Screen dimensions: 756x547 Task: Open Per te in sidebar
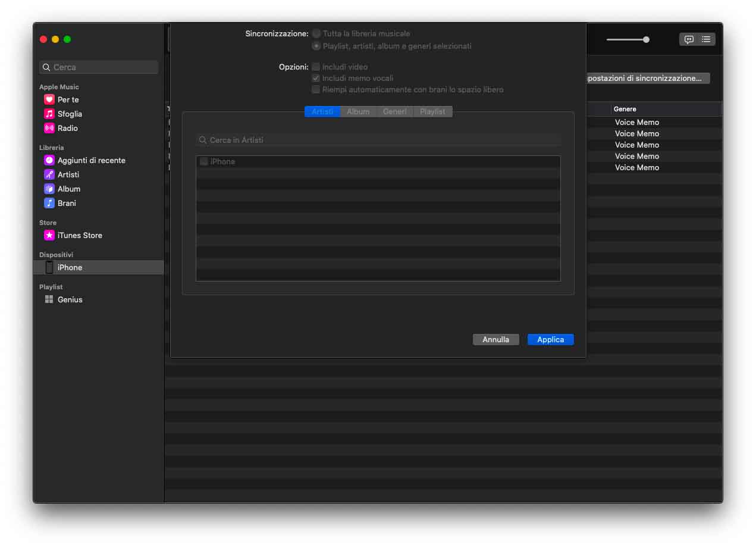coord(68,99)
